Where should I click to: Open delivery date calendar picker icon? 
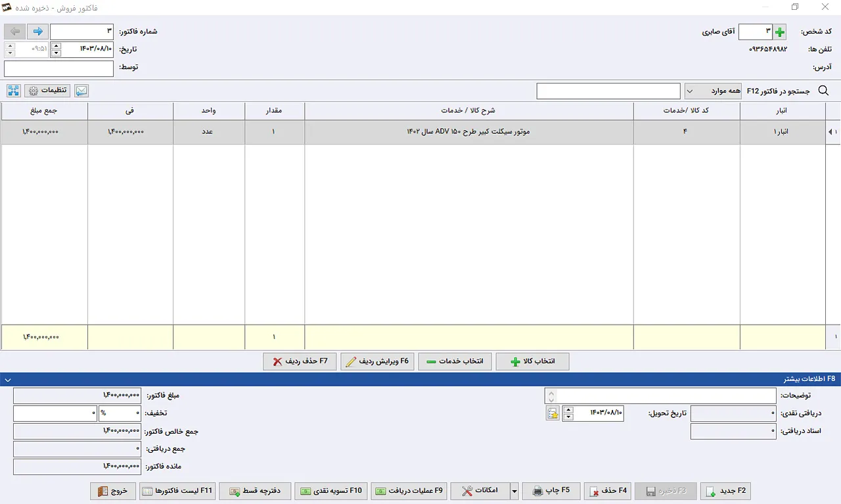(553, 413)
